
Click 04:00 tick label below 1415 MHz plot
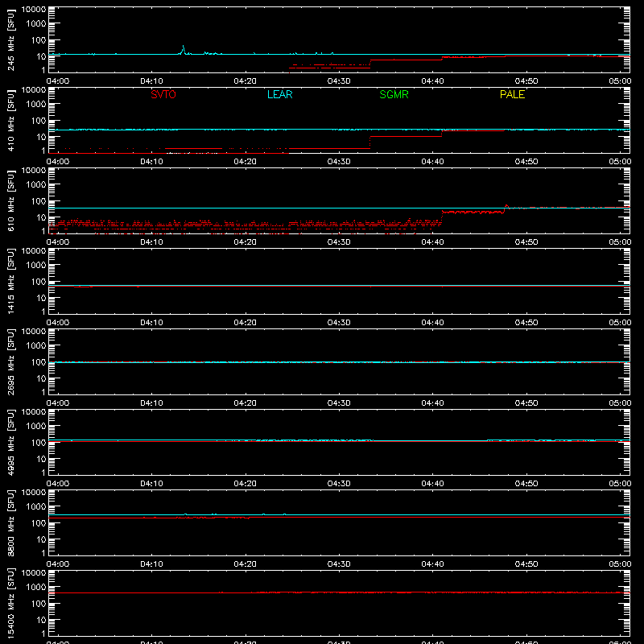58,323
